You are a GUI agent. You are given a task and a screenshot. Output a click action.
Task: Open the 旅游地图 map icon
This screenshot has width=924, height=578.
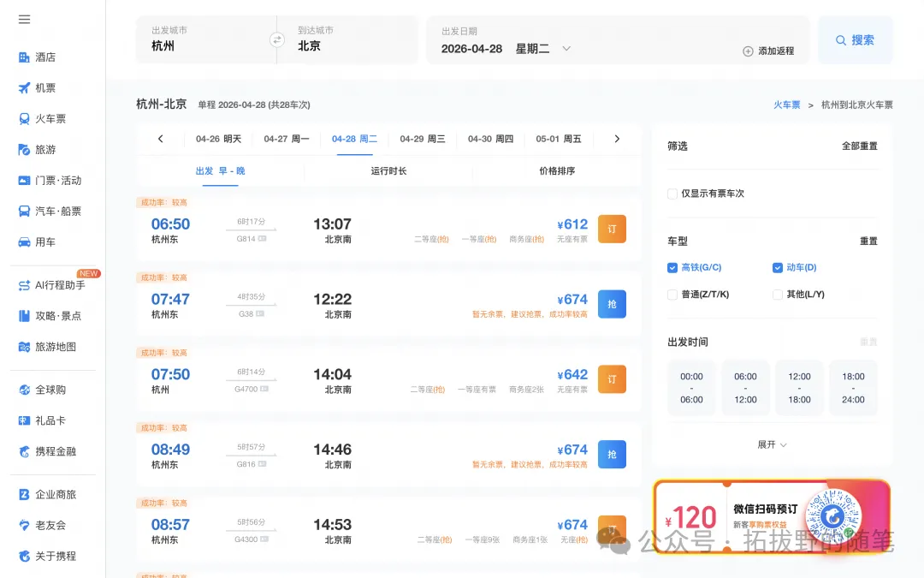[24, 347]
